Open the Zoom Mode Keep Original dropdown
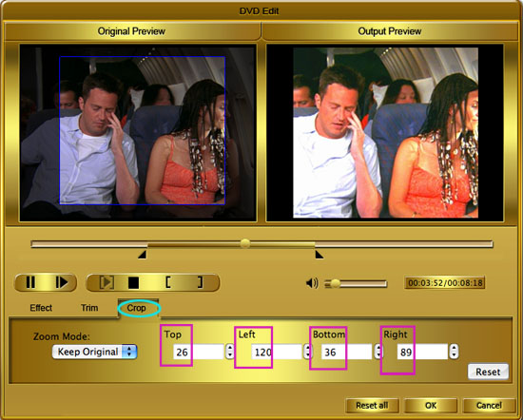Image resolution: width=523 pixels, height=420 pixels. coord(94,352)
